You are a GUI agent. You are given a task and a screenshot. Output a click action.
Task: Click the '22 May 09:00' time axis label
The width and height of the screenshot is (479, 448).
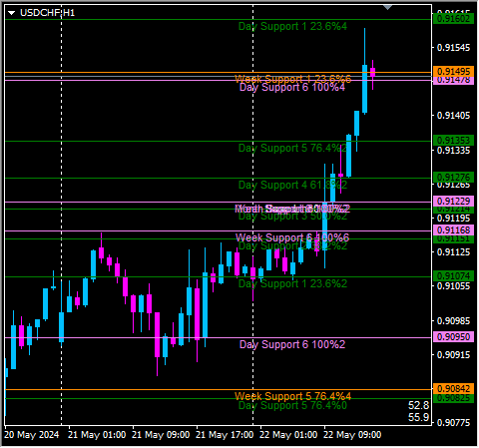coord(352,435)
